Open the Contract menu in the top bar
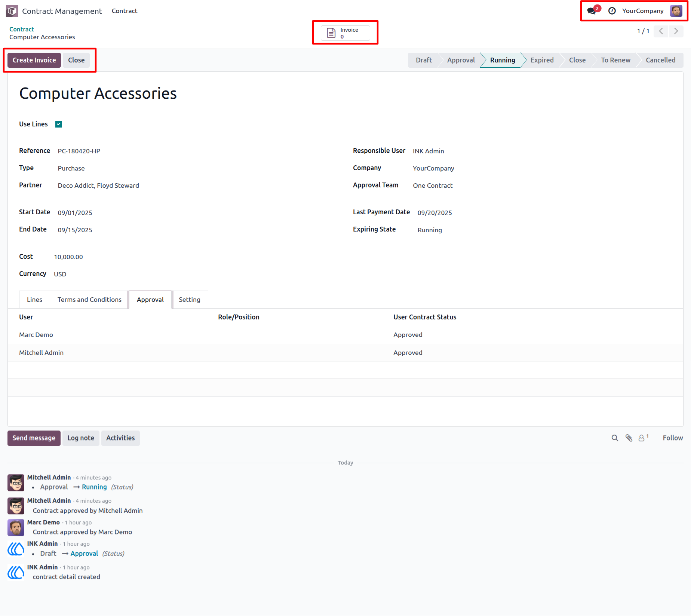The image size is (691, 616). tap(125, 11)
